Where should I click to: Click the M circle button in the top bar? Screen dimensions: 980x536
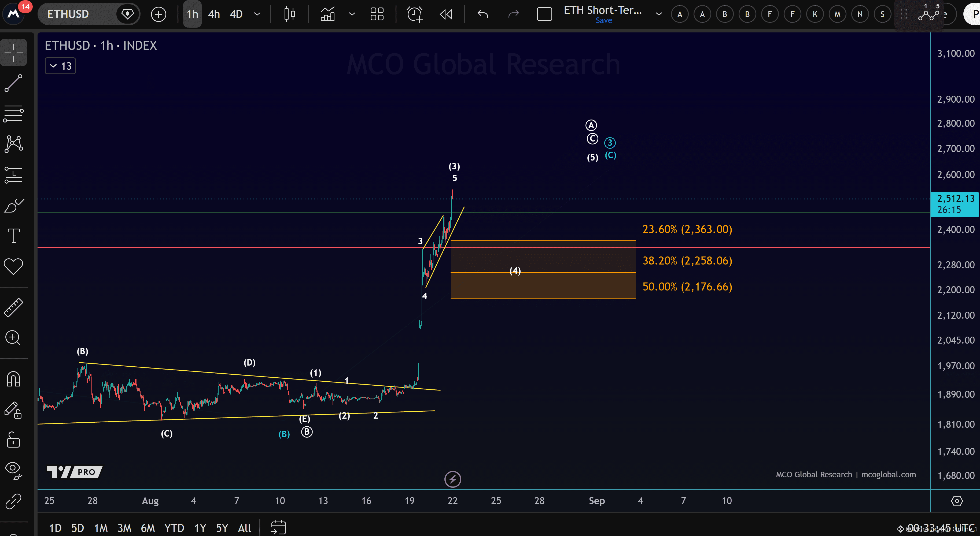pos(837,14)
